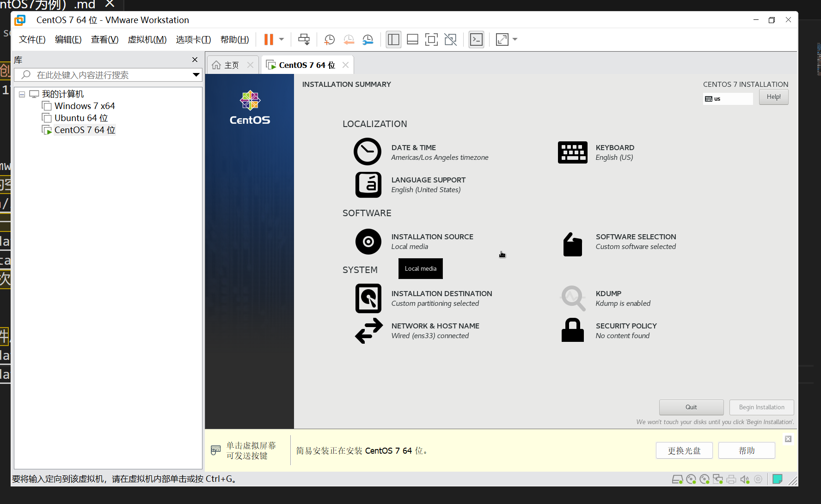Revert to the previous snapshot icon
This screenshot has height=504, width=821.
point(349,40)
